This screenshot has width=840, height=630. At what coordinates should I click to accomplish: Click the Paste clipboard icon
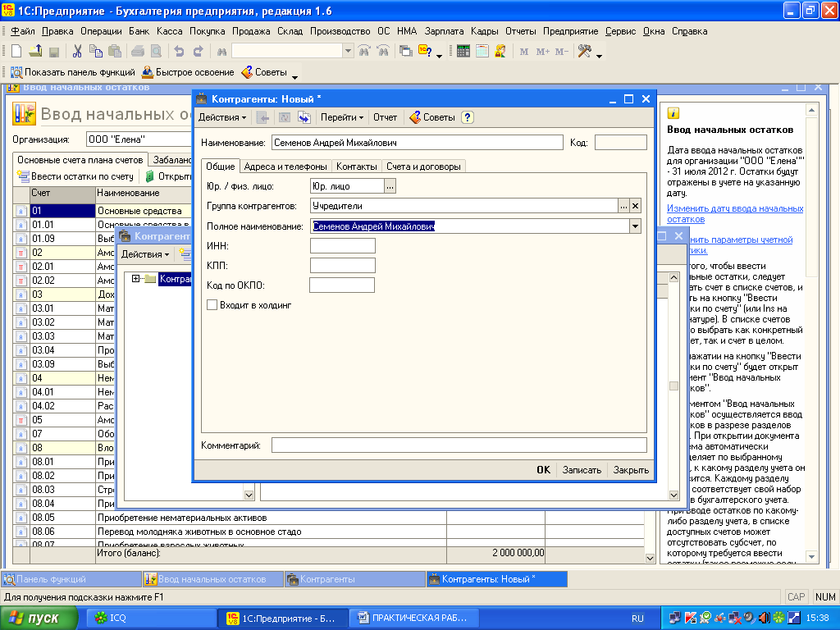tap(115, 52)
